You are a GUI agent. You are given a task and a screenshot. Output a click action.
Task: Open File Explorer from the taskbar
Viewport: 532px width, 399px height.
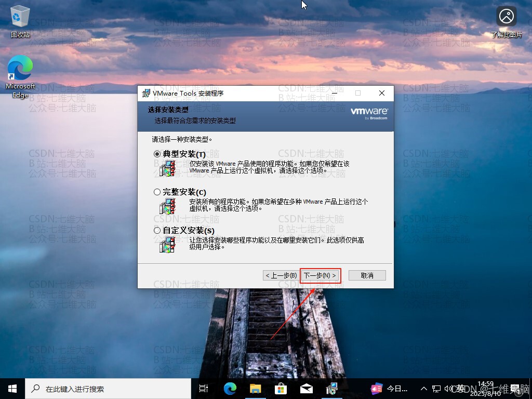tap(255, 388)
